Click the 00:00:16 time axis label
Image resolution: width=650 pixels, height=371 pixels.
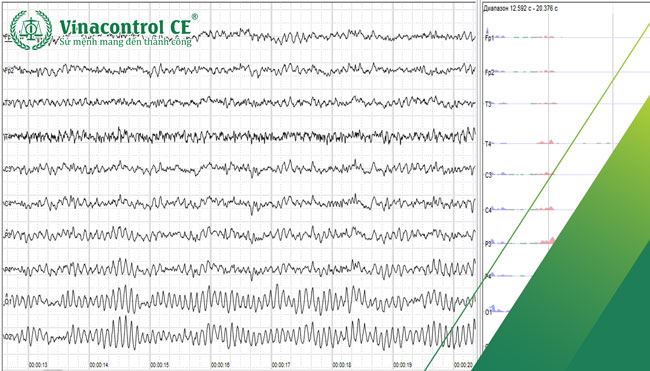pos(220,365)
